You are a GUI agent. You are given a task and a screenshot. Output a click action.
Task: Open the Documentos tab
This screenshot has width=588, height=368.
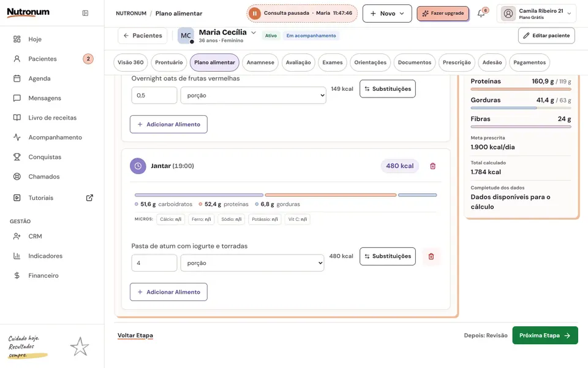(415, 63)
